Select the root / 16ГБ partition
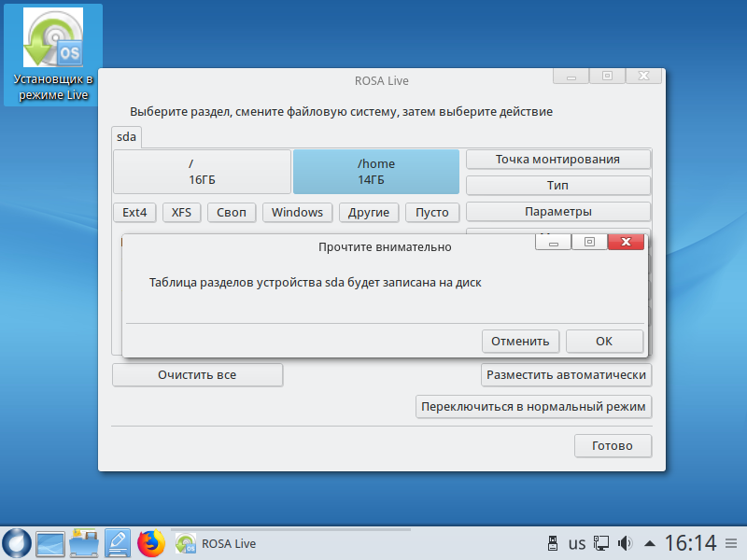 [x=202, y=171]
